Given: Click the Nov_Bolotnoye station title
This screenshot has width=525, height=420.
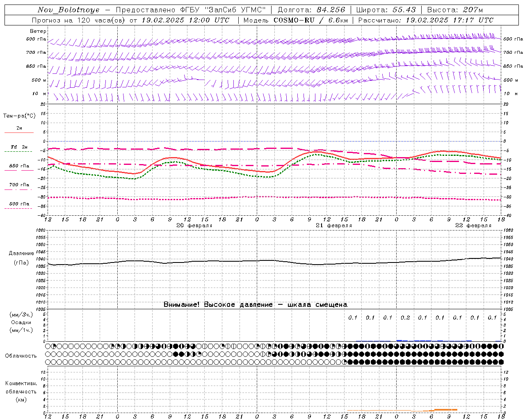Looking at the screenshot, I should click(68, 10).
